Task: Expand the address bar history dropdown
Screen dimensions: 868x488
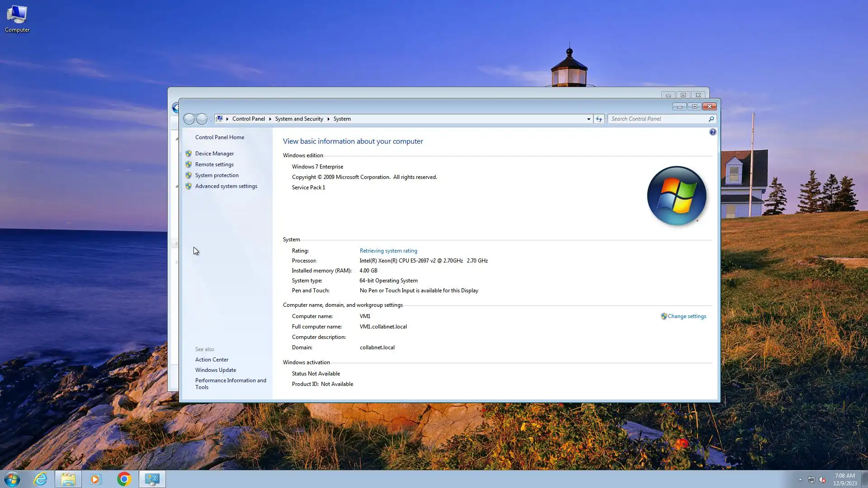Action: click(588, 119)
